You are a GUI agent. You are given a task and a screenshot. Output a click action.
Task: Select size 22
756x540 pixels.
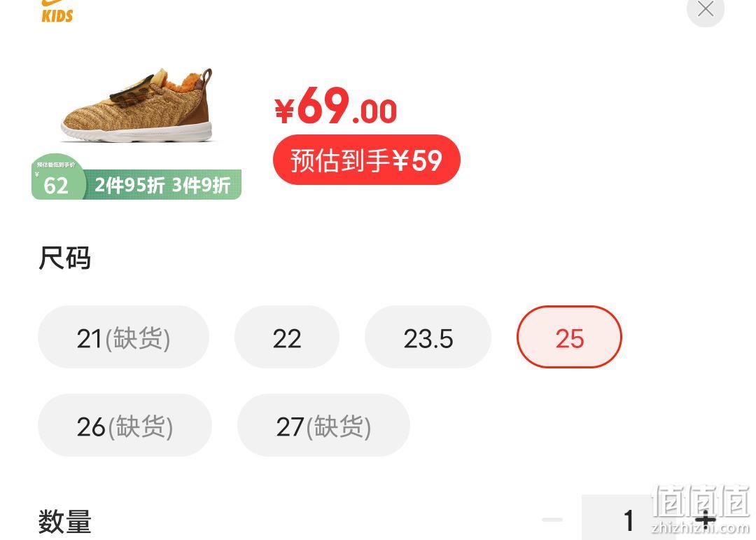(287, 337)
